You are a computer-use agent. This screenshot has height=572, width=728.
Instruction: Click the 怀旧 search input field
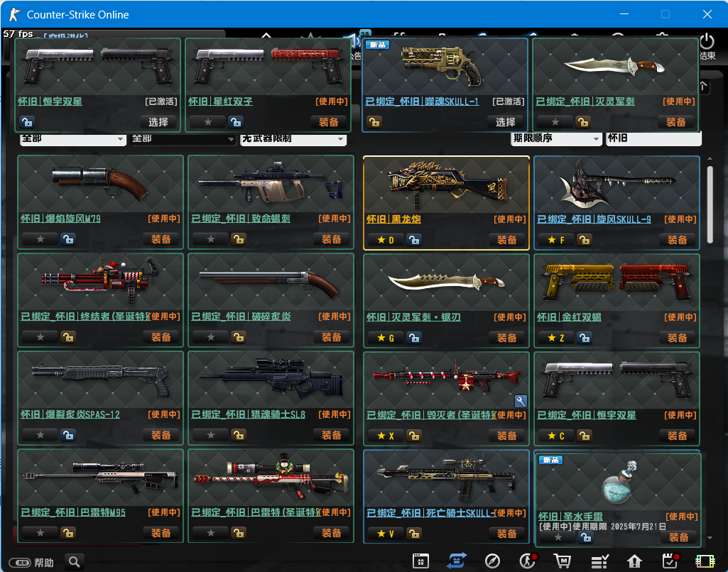point(653,138)
